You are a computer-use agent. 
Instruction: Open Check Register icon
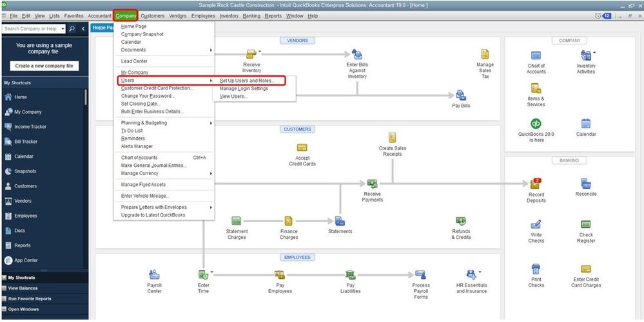586,224
